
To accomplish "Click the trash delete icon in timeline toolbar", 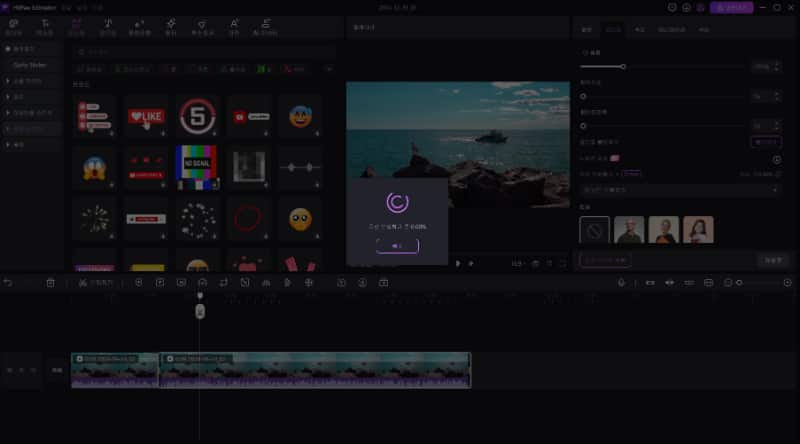I will (51, 283).
